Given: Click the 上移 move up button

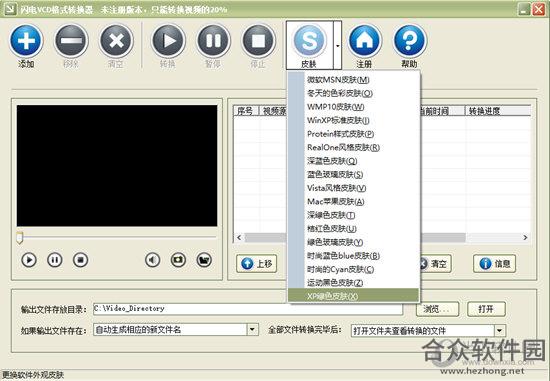Looking at the screenshot, I should tap(257, 264).
